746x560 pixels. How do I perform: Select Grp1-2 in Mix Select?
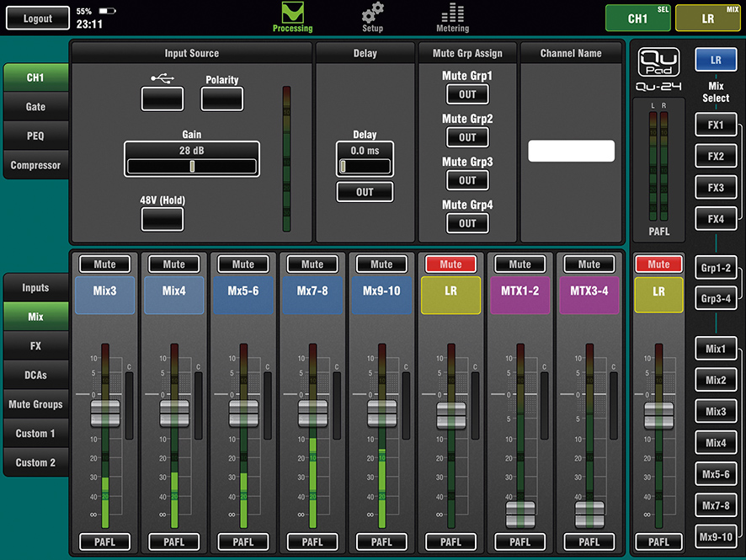point(716,268)
